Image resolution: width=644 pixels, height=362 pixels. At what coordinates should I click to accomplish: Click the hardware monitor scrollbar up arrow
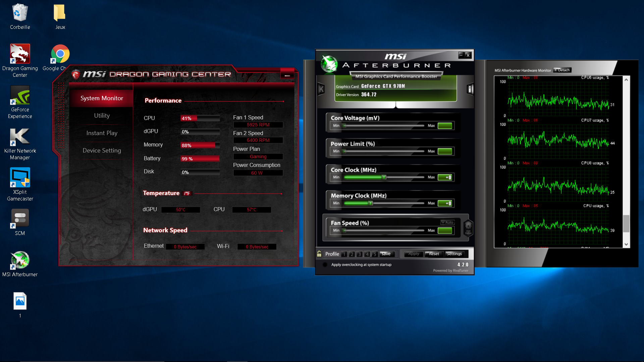[x=626, y=80]
